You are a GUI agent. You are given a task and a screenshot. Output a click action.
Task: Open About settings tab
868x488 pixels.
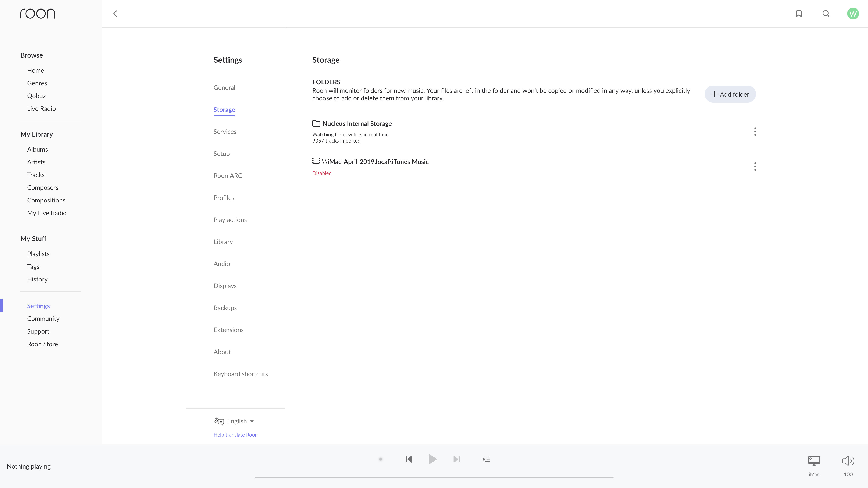pyautogui.click(x=222, y=352)
